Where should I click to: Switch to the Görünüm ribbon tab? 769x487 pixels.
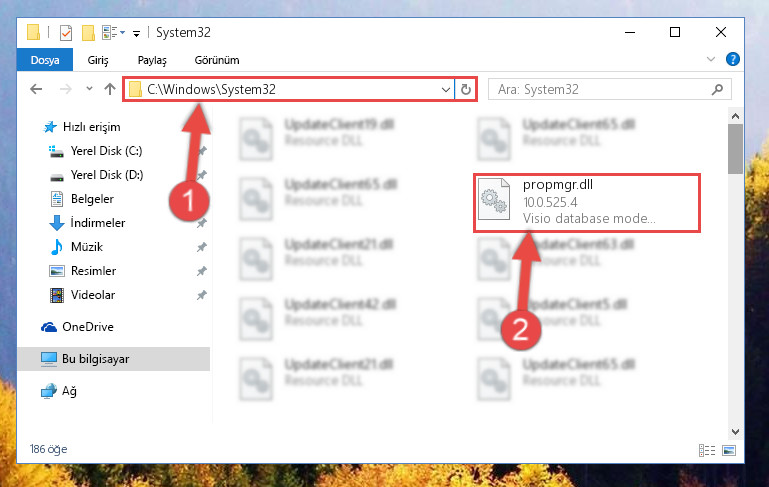[217, 60]
